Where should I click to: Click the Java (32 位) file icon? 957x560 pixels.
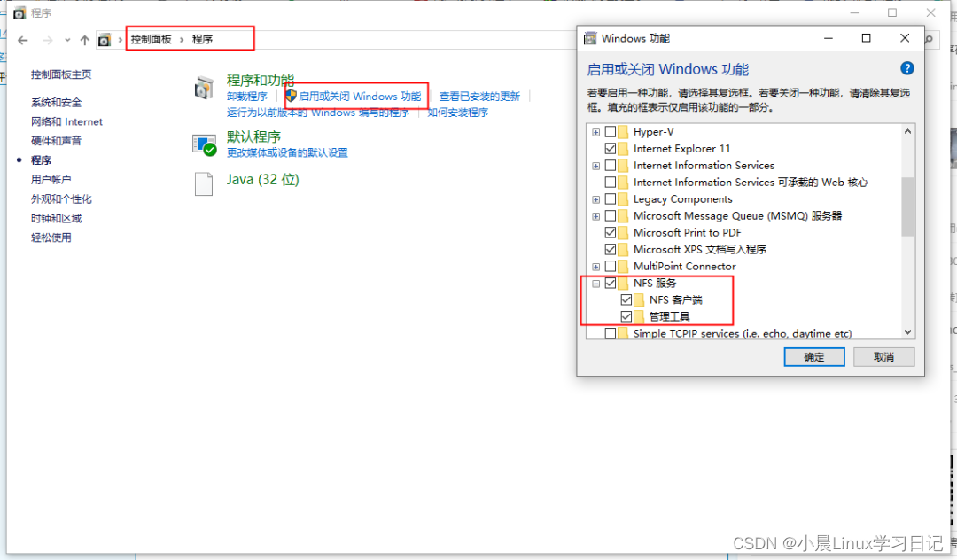tap(204, 183)
